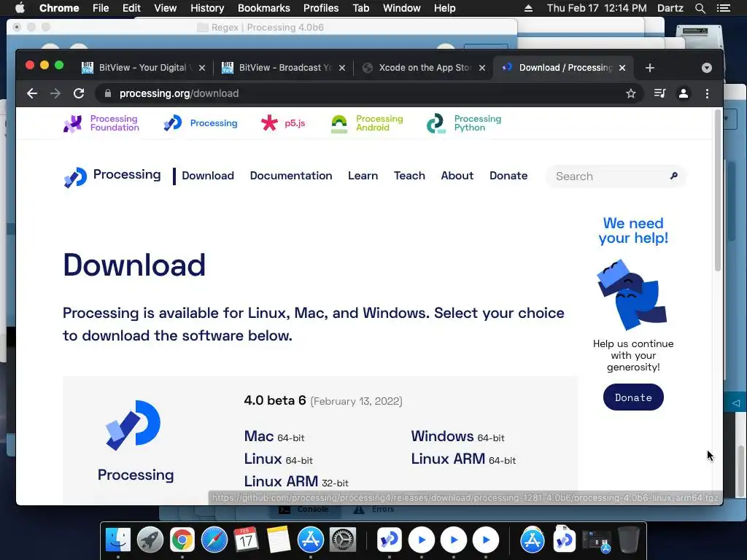Click the dark blue Donate button
This screenshot has width=747, height=560.
click(633, 397)
